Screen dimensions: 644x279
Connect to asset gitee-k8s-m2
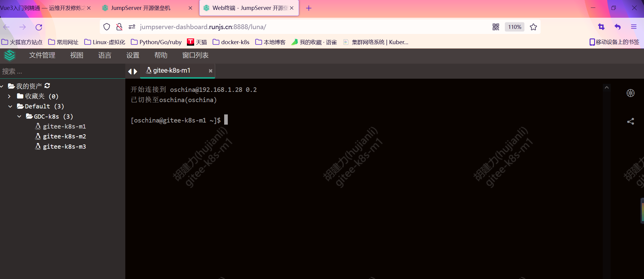(x=64, y=136)
